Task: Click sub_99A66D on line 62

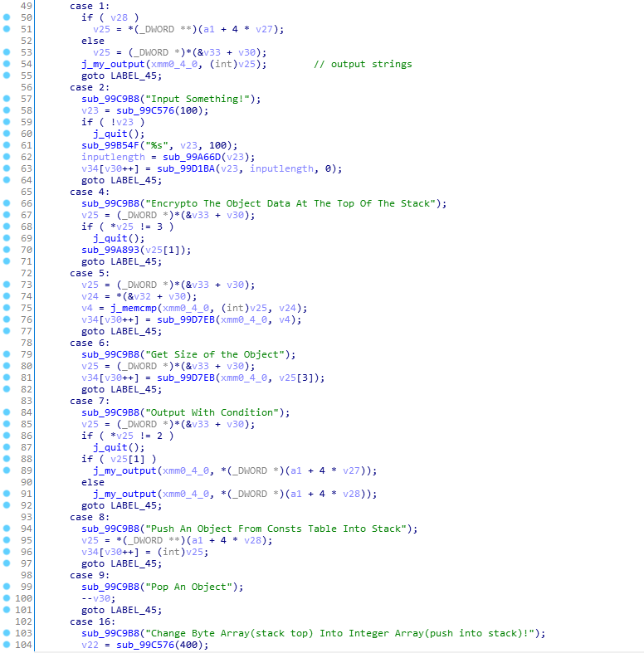Action: pos(191,157)
